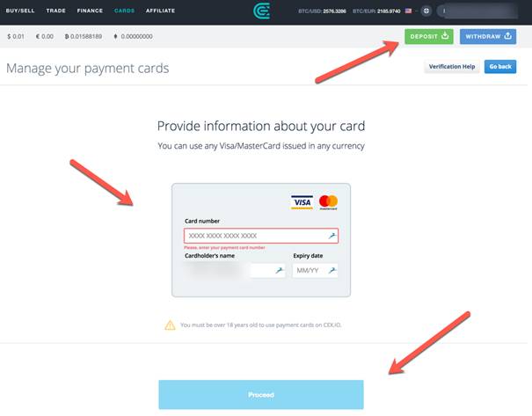Click the MasterCard logo on card form

click(328, 202)
